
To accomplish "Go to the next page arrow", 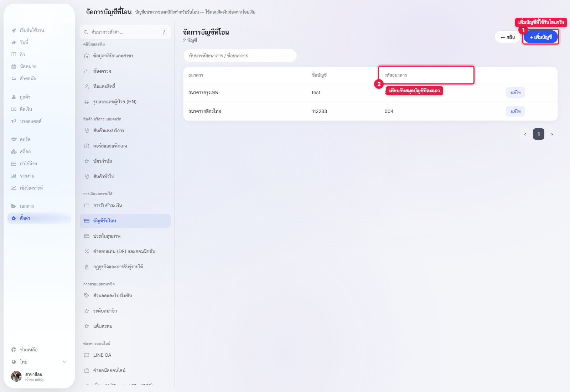I will 552,134.
